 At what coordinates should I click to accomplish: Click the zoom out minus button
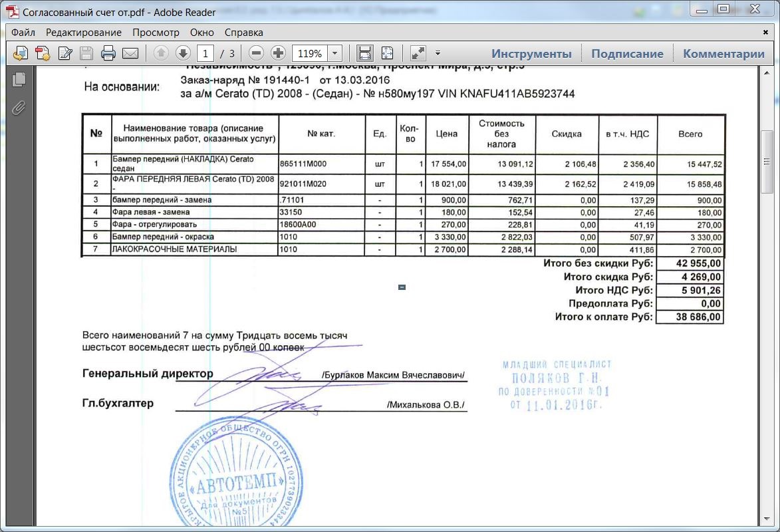click(x=256, y=53)
